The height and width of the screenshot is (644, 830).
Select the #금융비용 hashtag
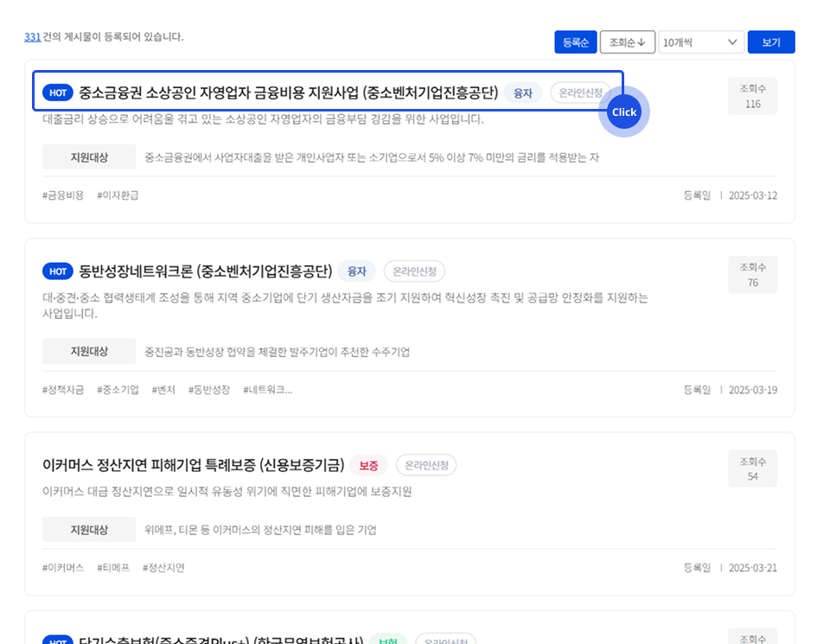(63, 195)
